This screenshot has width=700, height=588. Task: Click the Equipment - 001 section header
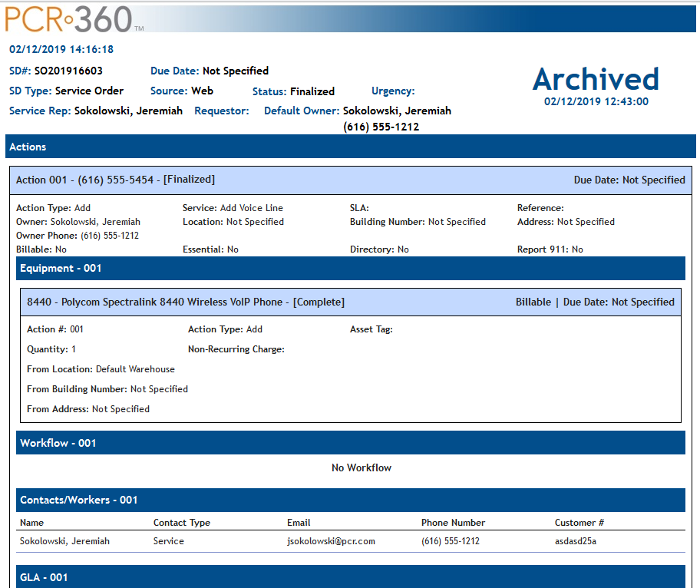351,269
